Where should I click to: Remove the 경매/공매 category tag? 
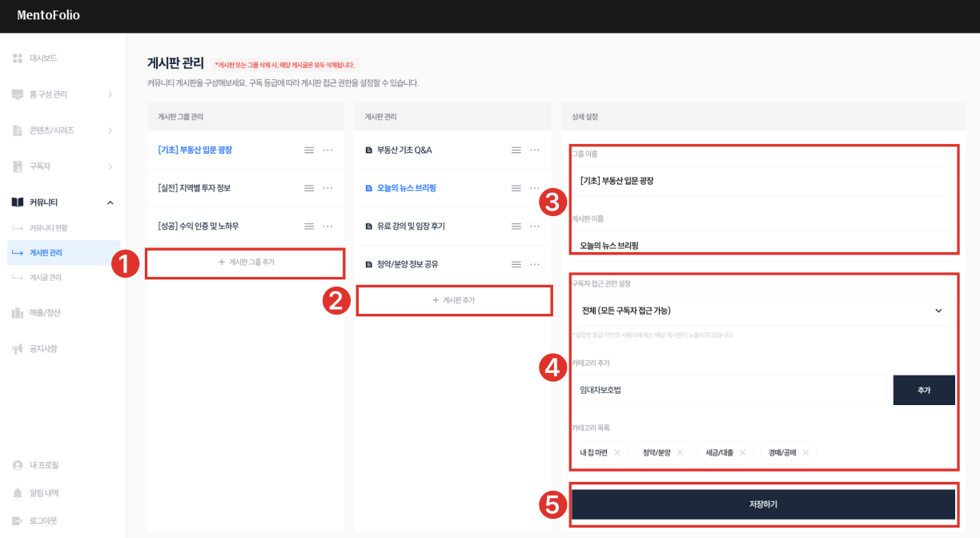(x=805, y=453)
